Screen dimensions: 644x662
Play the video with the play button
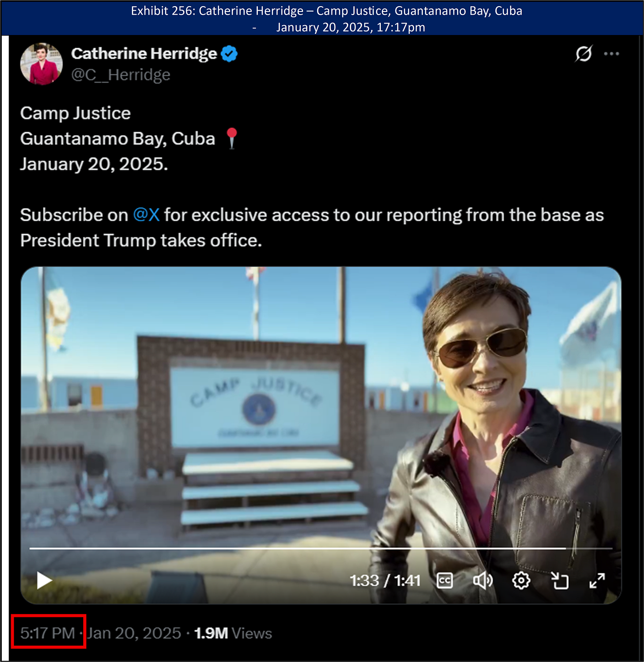coord(44,581)
